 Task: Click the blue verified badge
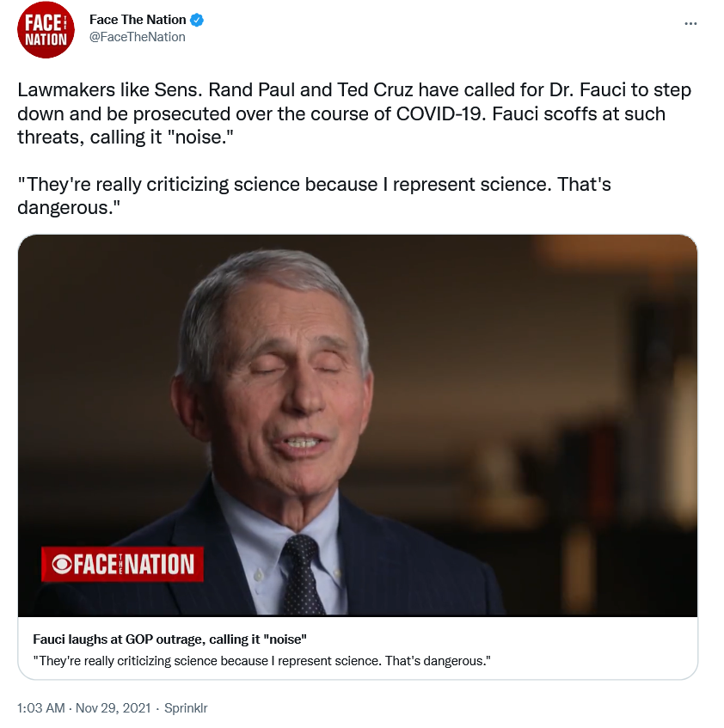click(x=197, y=20)
